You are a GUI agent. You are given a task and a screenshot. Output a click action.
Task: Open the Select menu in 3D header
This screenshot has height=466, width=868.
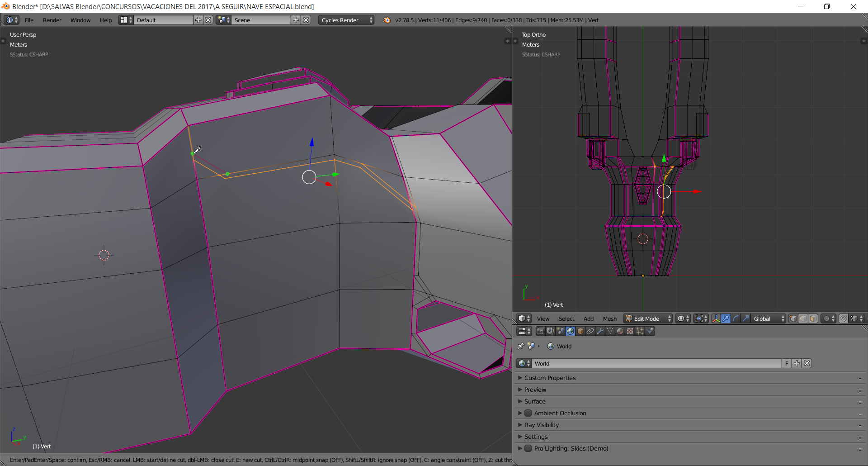point(566,319)
